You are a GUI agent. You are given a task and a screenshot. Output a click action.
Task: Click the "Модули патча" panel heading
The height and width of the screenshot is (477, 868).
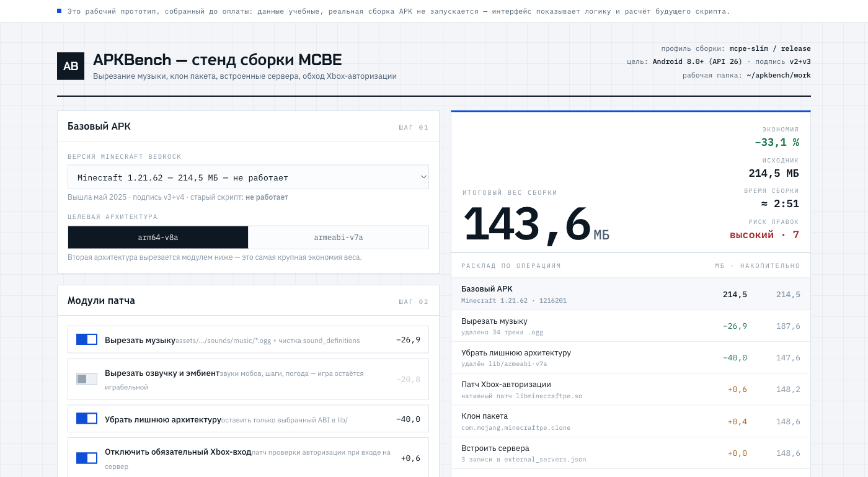[x=101, y=301]
